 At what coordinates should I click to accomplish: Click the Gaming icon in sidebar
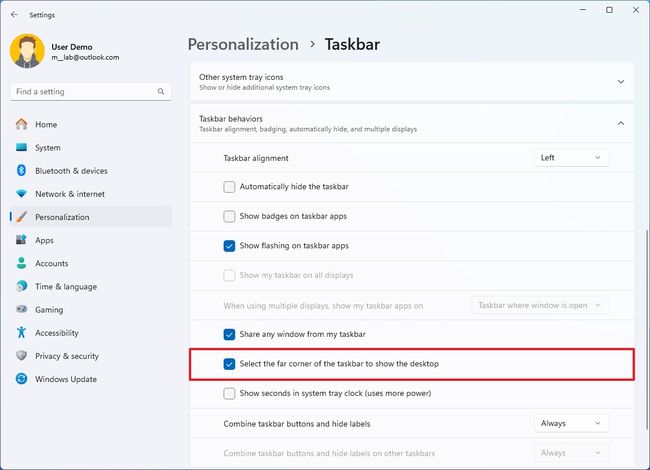point(21,310)
